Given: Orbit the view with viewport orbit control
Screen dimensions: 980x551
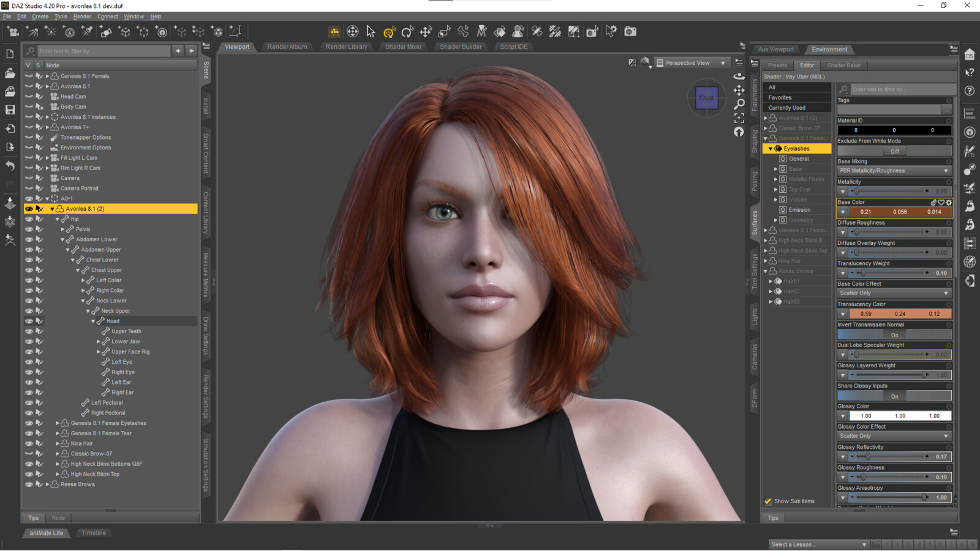Looking at the screenshot, I should (x=739, y=76).
